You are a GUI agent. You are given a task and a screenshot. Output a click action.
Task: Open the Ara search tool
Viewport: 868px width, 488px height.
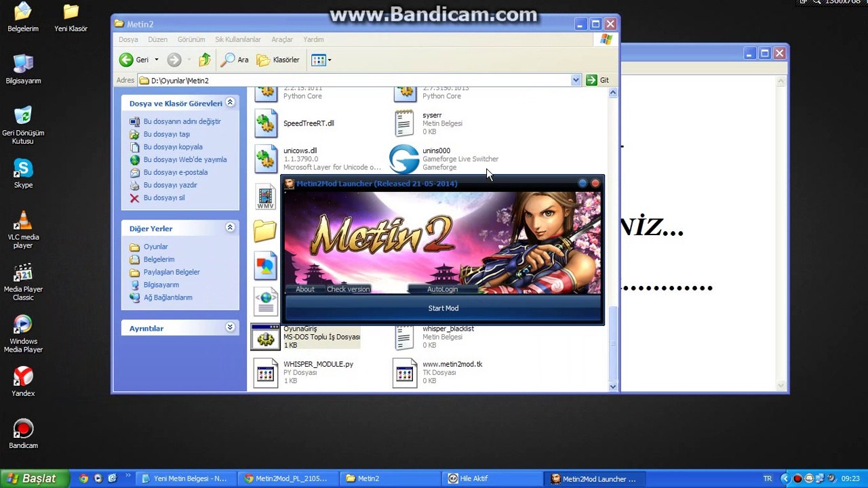tap(235, 60)
